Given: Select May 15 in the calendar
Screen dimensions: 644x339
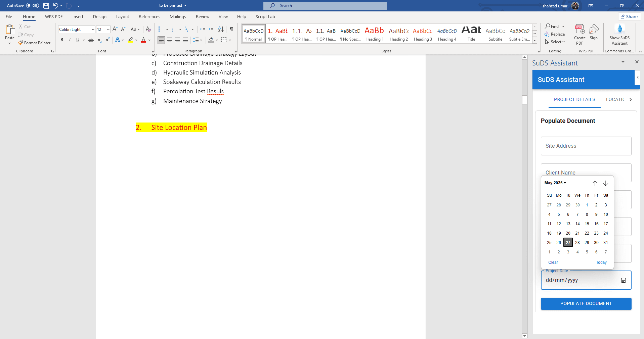Looking at the screenshot, I should [x=587, y=224].
